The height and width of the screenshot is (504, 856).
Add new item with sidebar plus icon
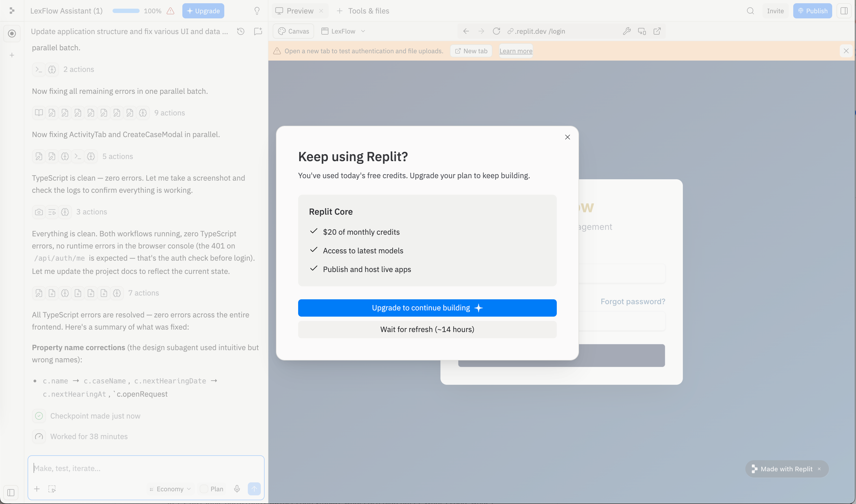click(12, 55)
